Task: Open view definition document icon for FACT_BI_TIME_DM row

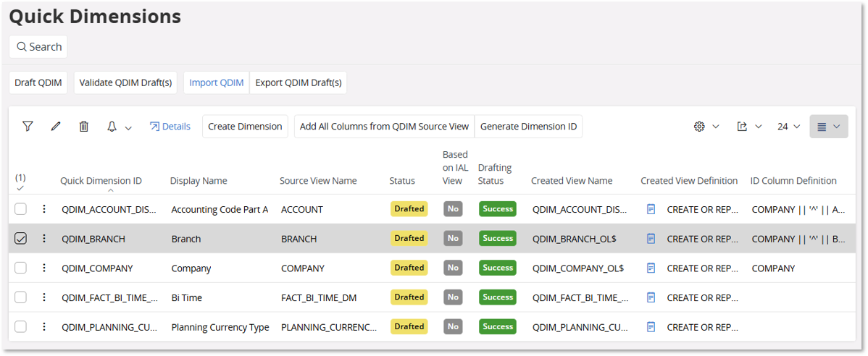Action: pos(651,297)
